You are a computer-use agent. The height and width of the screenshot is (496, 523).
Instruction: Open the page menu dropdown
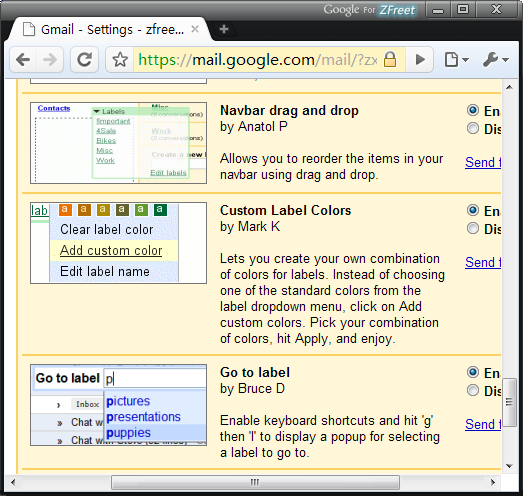[x=457, y=60]
